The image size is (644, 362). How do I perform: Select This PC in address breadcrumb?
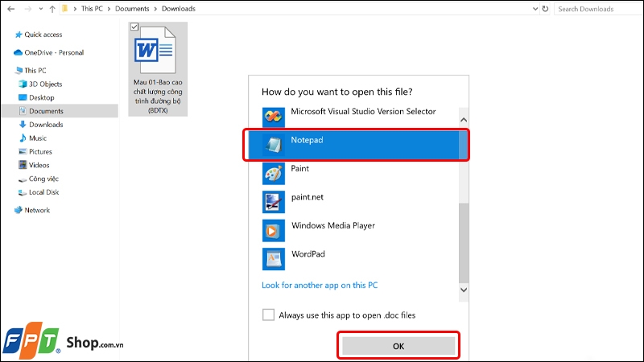click(92, 9)
